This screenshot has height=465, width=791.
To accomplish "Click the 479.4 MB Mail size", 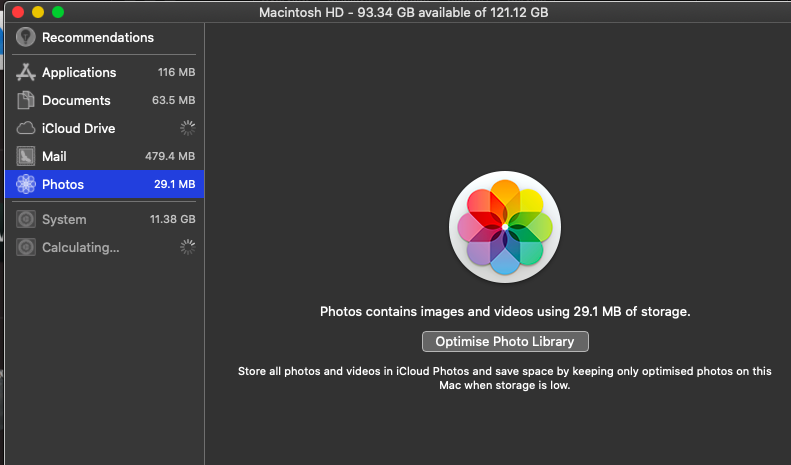I will [170, 156].
